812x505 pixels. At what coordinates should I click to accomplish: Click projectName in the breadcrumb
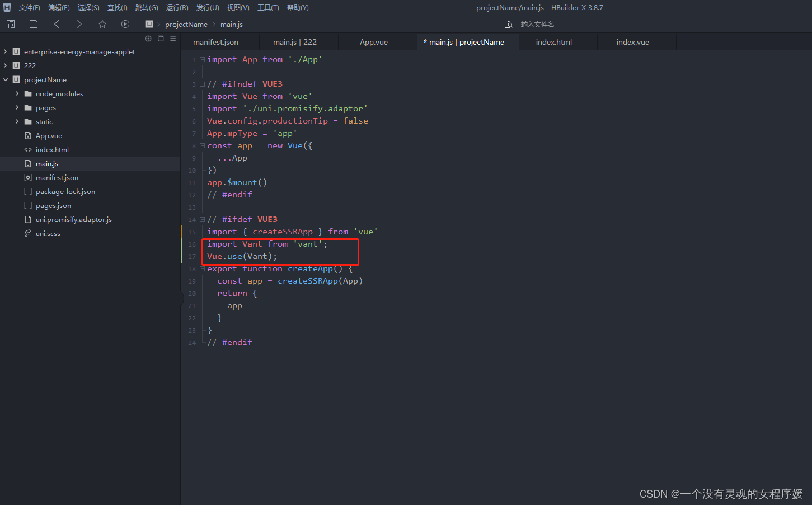coord(186,25)
